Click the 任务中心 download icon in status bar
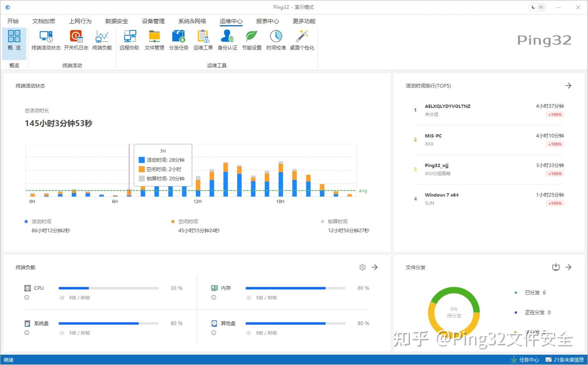 (x=514, y=360)
